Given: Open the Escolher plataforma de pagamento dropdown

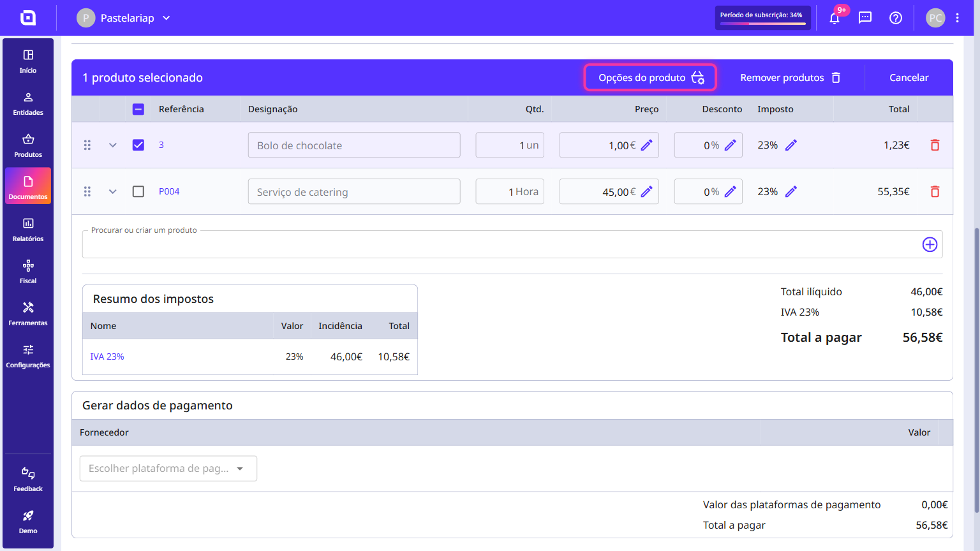Looking at the screenshot, I should [168, 468].
